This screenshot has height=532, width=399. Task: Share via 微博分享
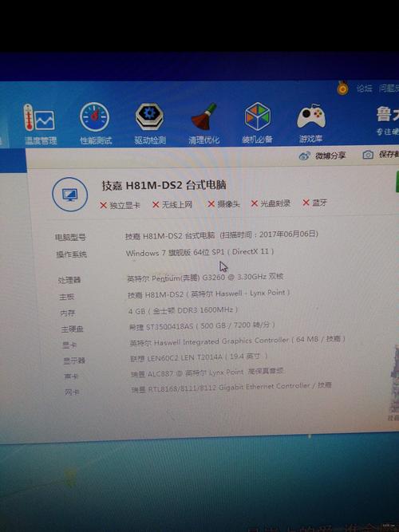click(322, 156)
